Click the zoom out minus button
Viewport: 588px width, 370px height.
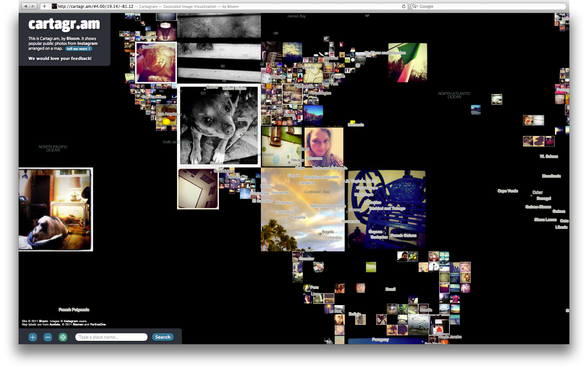pyautogui.click(x=48, y=337)
